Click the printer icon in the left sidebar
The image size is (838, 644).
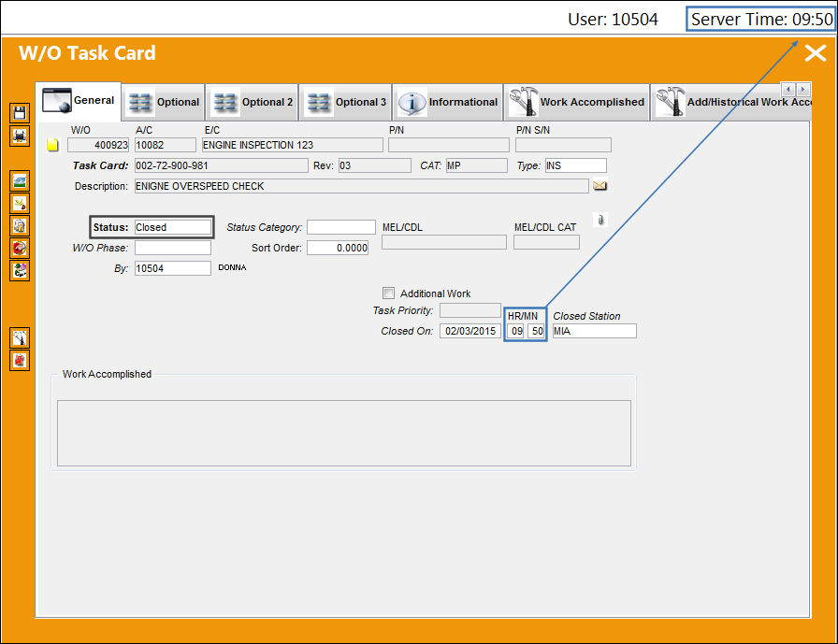pos(20,136)
